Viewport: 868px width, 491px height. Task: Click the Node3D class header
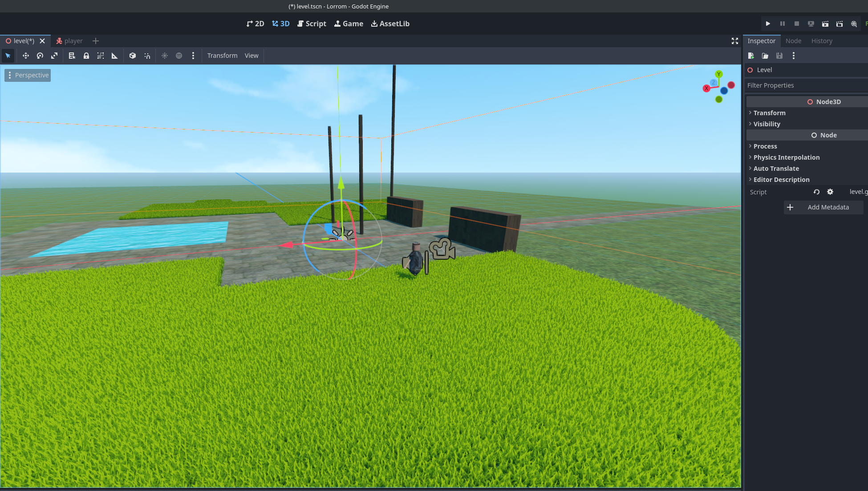[x=807, y=102]
